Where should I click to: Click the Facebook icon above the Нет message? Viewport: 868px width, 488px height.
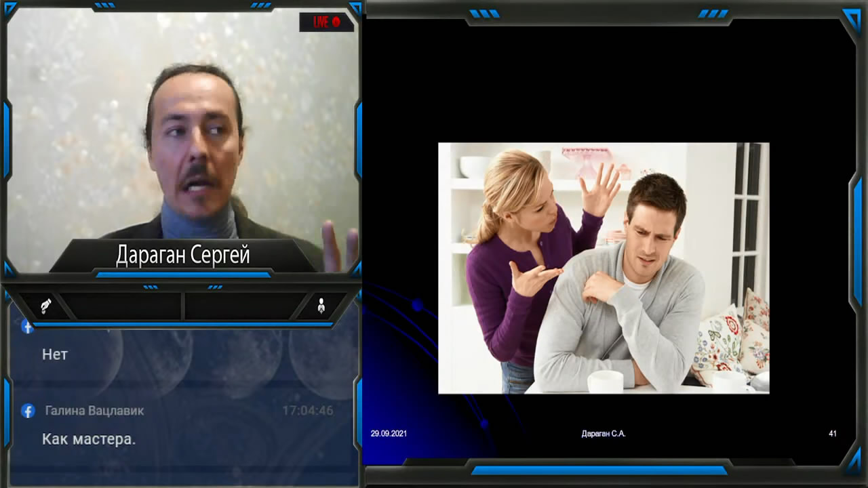click(28, 328)
